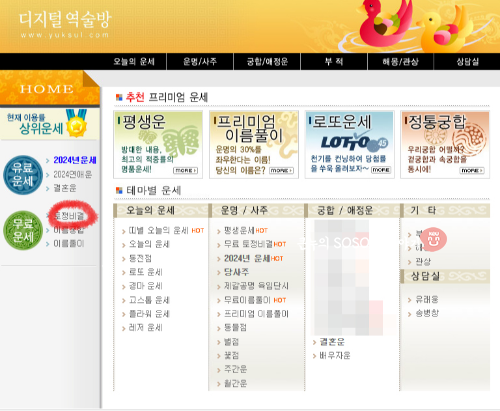The image size is (500, 411).
Task: Open 2024년 운세 link in 운명/사주 column
Action: (x=247, y=258)
